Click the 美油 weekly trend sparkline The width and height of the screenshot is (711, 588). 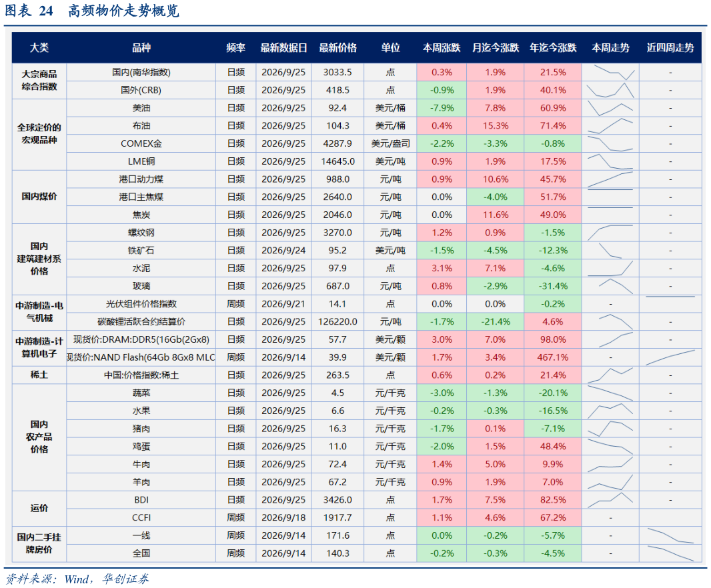pos(610,108)
